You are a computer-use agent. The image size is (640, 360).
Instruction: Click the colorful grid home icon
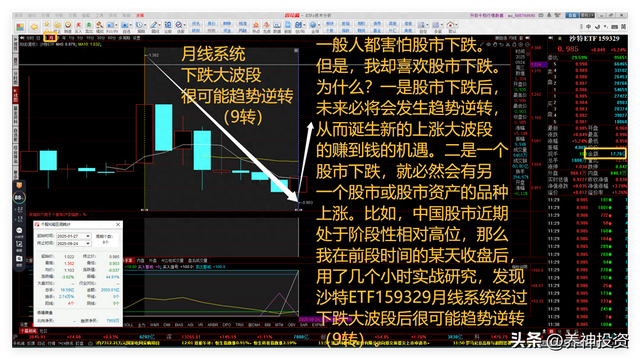[x=20, y=27]
